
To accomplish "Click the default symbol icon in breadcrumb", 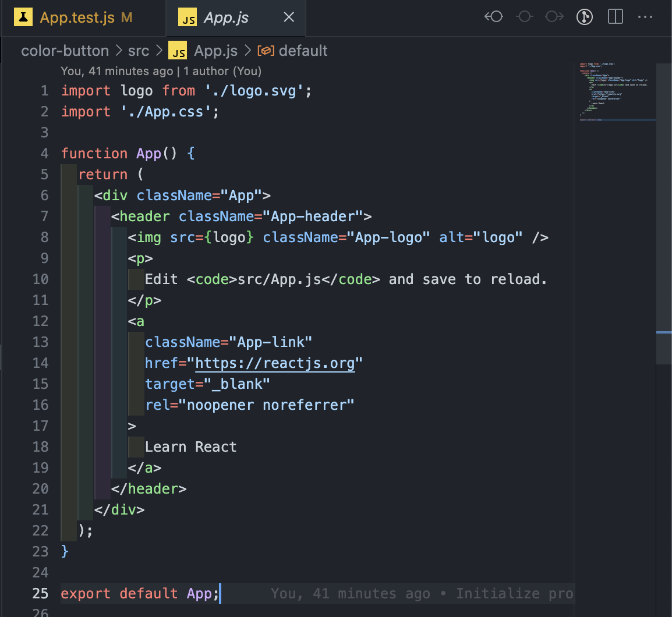I will 266,51.
